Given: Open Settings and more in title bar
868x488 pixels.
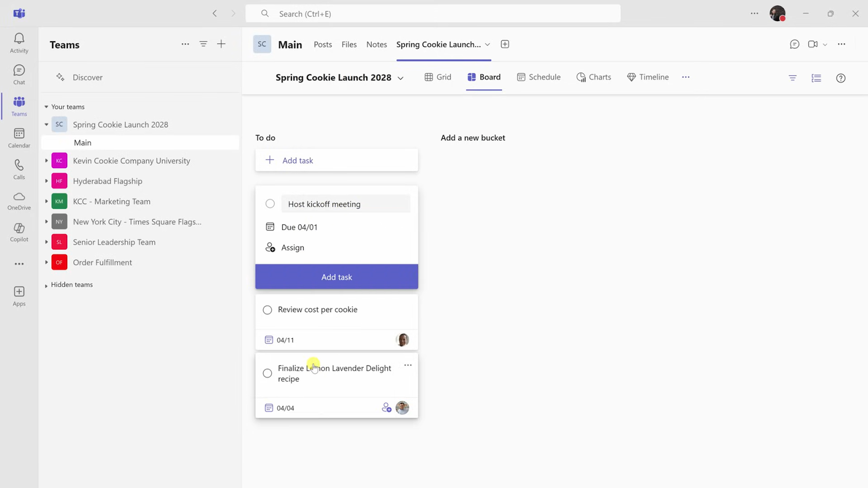Looking at the screenshot, I should [x=755, y=14].
